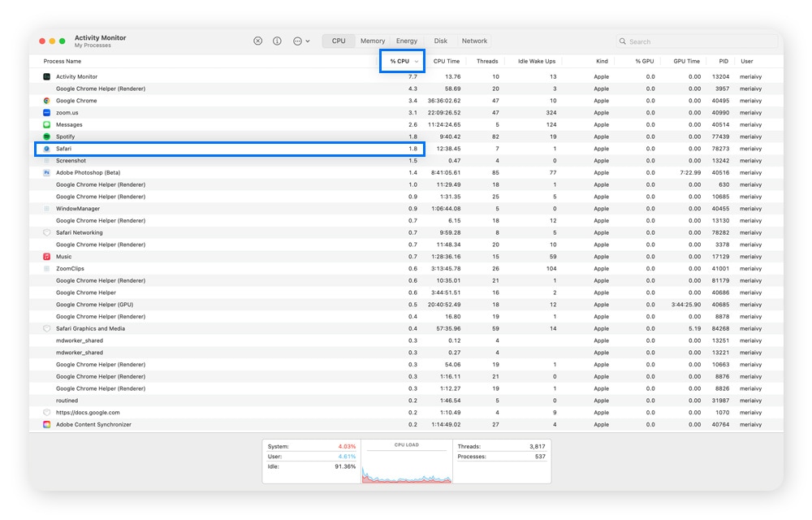This screenshot has width=812, height=520.
Task: Click the Music app icon
Action: (46, 256)
